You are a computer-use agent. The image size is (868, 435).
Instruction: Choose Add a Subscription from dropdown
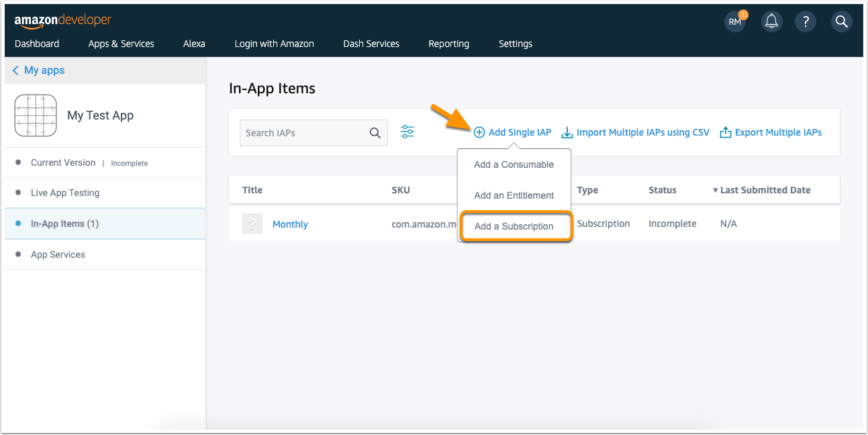(516, 226)
